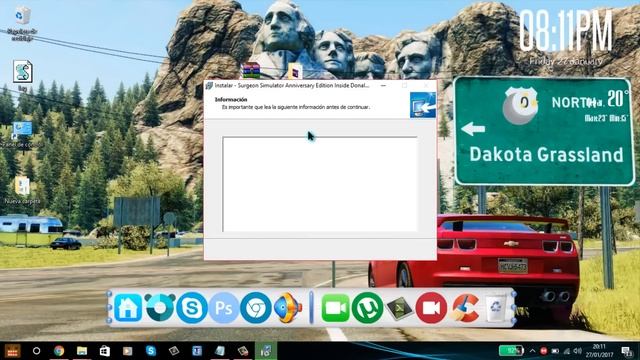Click the Cortana circle on the taskbar
The height and width of the screenshot is (360, 640).
(36, 351)
